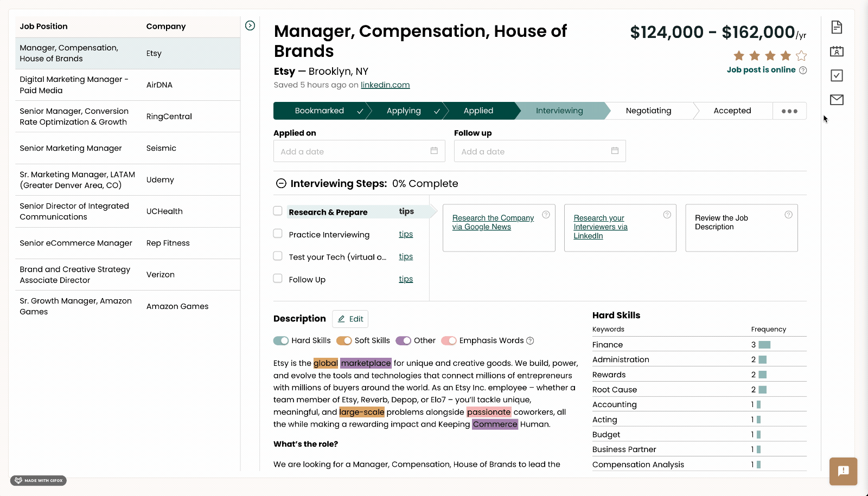
Task: Click the help icon on the Review the Job Description card
Action: [789, 215]
